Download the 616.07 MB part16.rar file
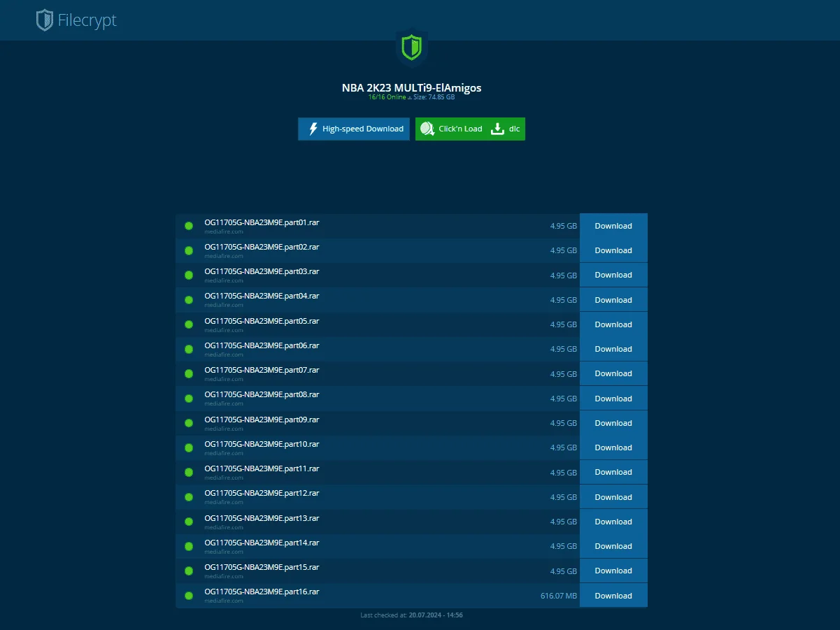Viewport: 840px width, 630px height. pos(613,596)
